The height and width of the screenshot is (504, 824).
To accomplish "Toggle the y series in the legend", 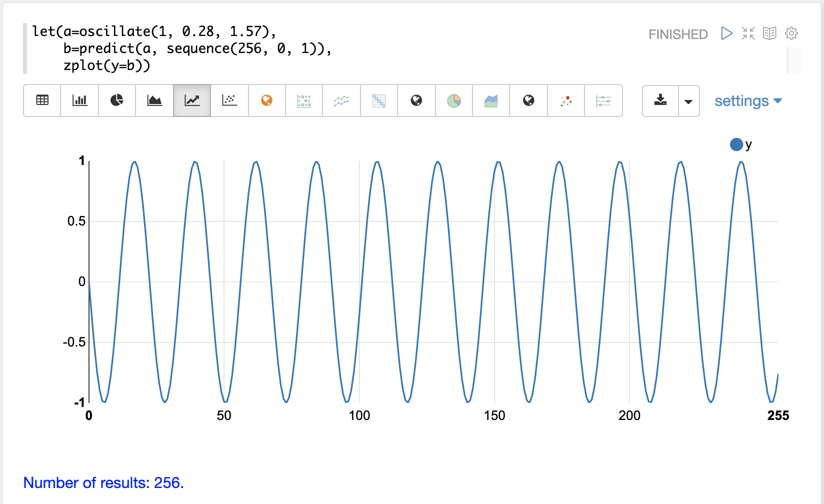I will tap(741, 144).
